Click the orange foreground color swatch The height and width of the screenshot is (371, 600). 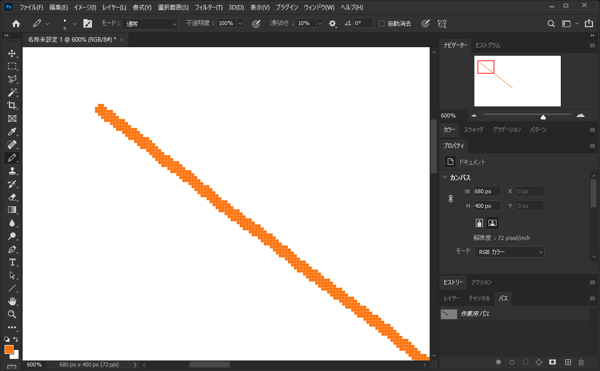(8, 349)
